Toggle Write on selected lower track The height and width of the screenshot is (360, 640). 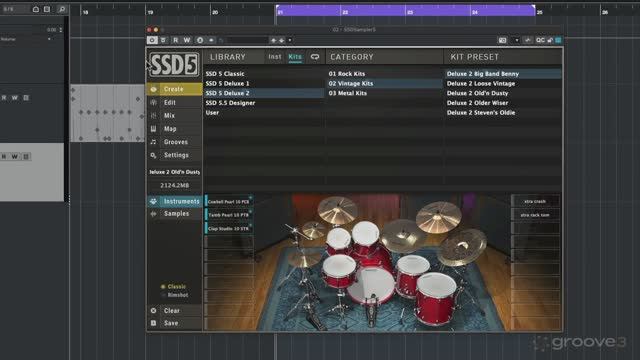pos(15,157)
